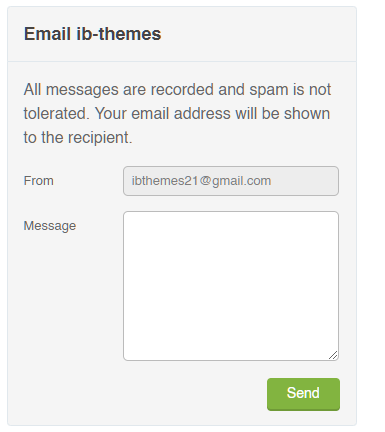
Task: Click the "Message" field label
Action: (50, 226)
